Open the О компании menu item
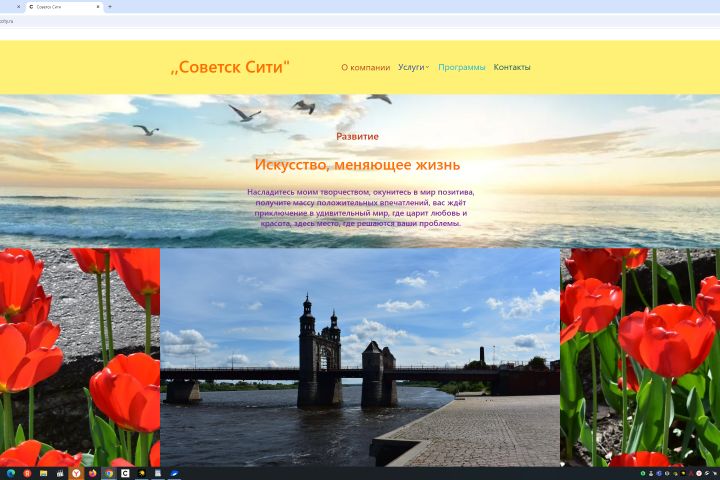The width and height of the screenshot is (720, 480). (x=366, y=68)
